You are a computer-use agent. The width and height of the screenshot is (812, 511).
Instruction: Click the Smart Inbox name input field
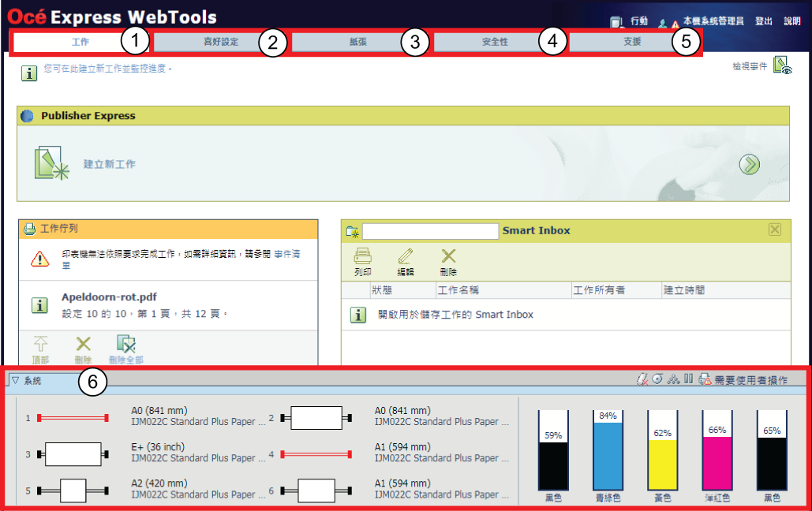point(430,231)
